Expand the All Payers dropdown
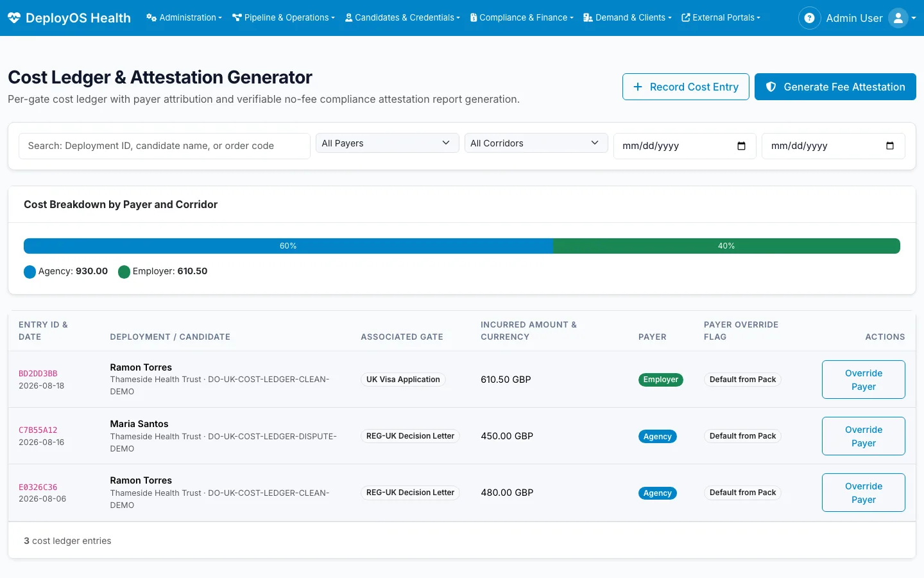 pyautogui.click(x=388, y=143)
